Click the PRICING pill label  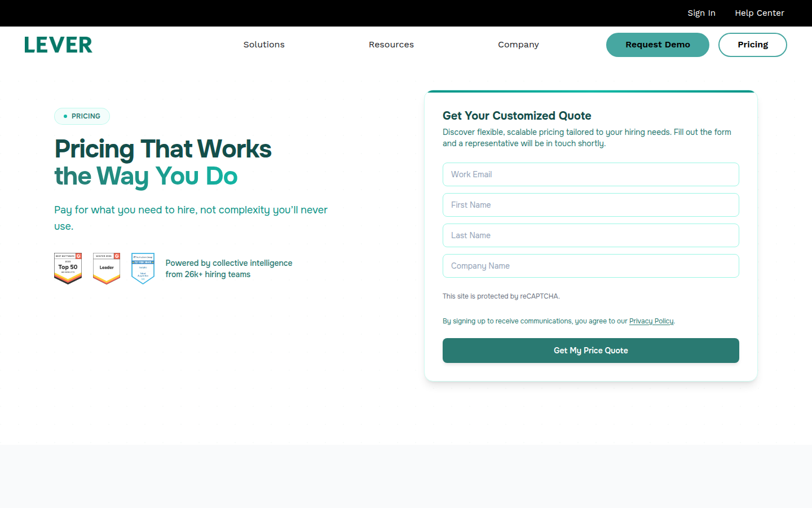pyautogui.click(x=82, y=116)
